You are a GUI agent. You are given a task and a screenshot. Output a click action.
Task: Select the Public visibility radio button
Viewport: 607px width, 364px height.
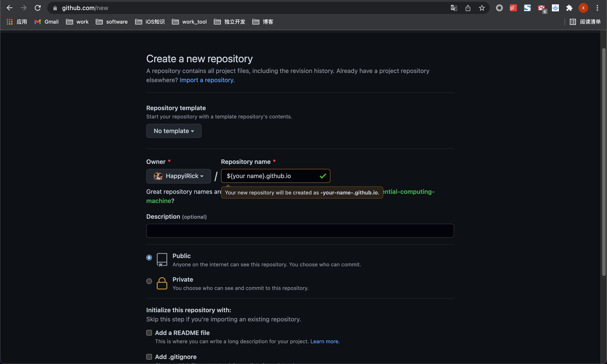pos(149,258)
